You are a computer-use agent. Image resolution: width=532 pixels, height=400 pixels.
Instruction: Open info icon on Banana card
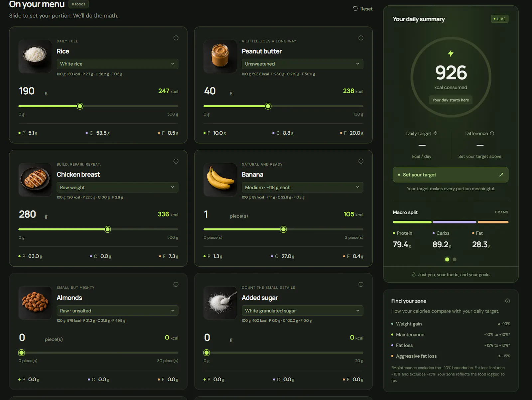pos(361,161)
